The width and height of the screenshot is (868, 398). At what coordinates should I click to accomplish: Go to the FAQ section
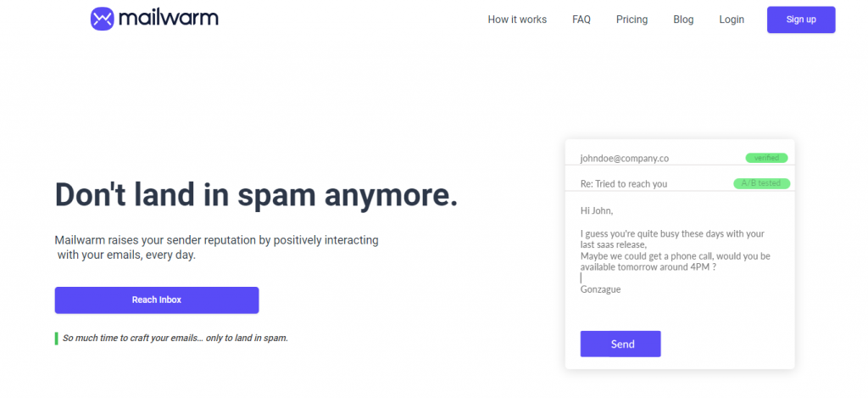click(x=581, y=20)
